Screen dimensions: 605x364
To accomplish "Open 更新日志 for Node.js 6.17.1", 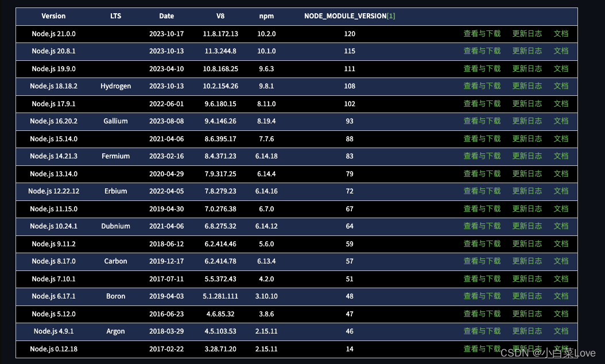I will point(527,296).
